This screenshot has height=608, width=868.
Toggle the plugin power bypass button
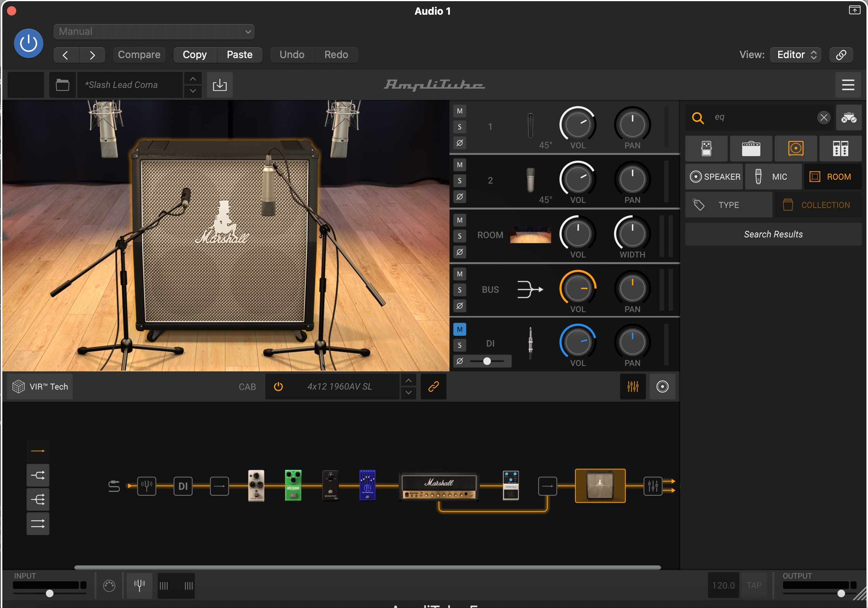tap(28, 43)
